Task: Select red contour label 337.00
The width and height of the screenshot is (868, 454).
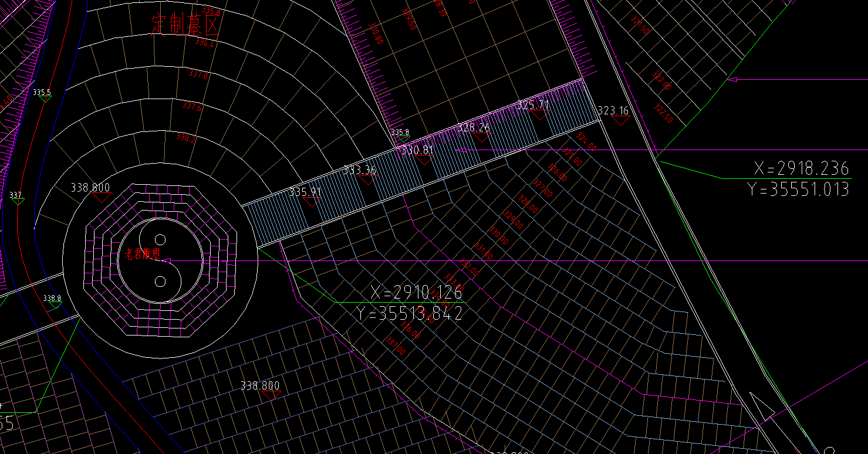Action: 395,346
